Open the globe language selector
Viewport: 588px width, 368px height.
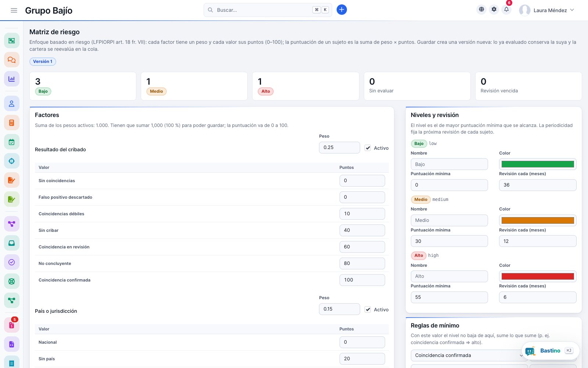click(x=481, y=10)
